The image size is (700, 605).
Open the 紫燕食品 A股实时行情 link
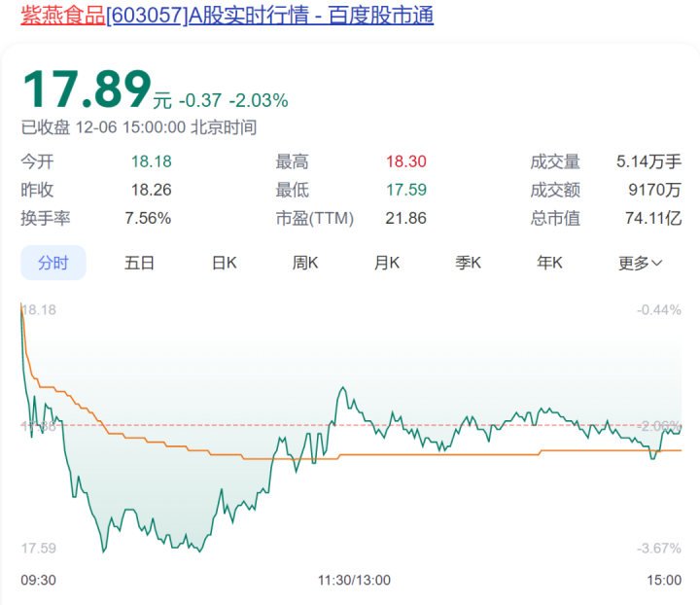[227, 15]
